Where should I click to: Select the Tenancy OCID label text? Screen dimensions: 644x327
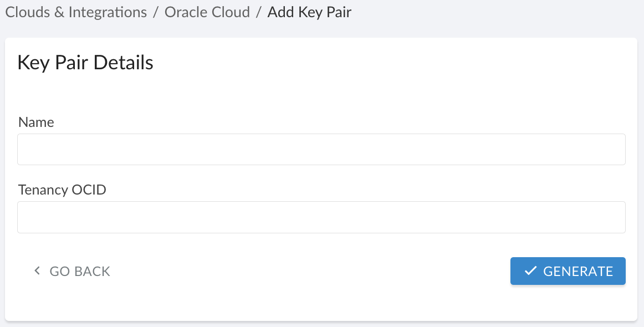click(62, 190)
